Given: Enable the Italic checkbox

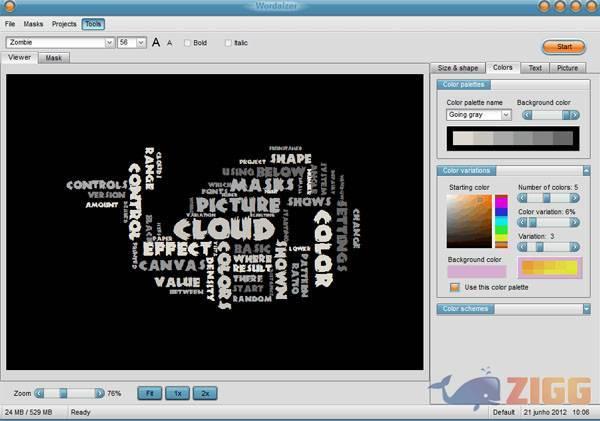Looking at the screenshot, I should point(229,43).
